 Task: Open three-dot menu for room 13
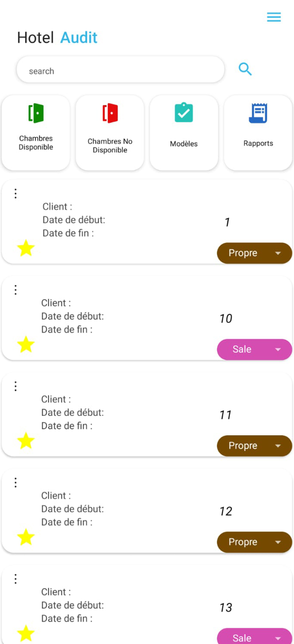click(x=15, y=579)
